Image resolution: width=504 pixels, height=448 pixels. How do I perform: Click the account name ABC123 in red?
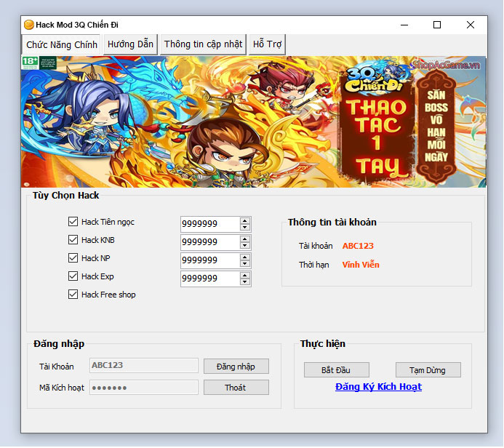click(358, 246)
